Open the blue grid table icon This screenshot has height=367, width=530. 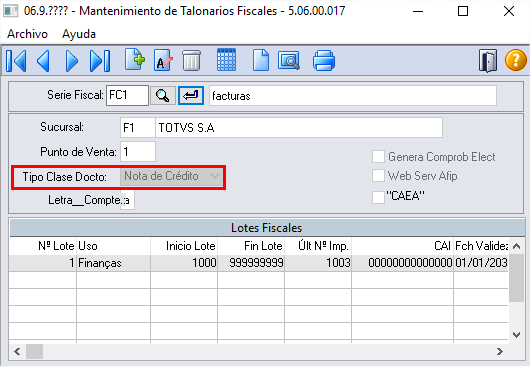pos(226,60)
